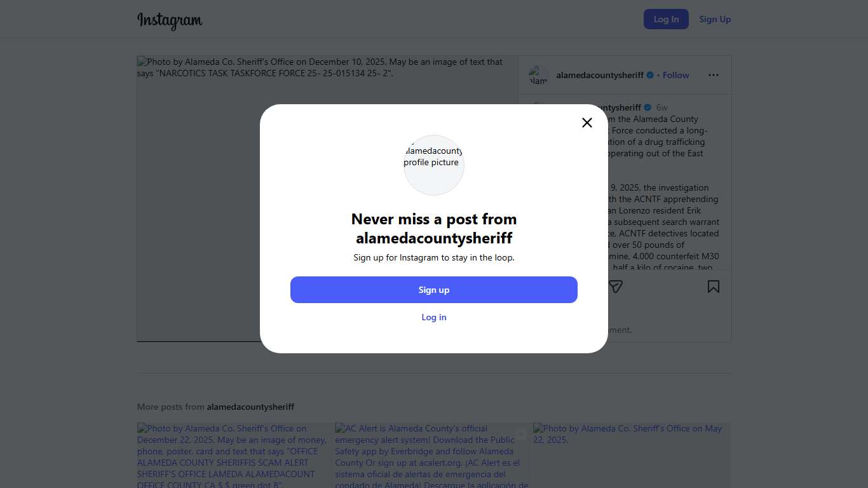Viewport: 868px width, 488px height.
Task: Click the Instagram logo in the header
Action: coord(170,20)
